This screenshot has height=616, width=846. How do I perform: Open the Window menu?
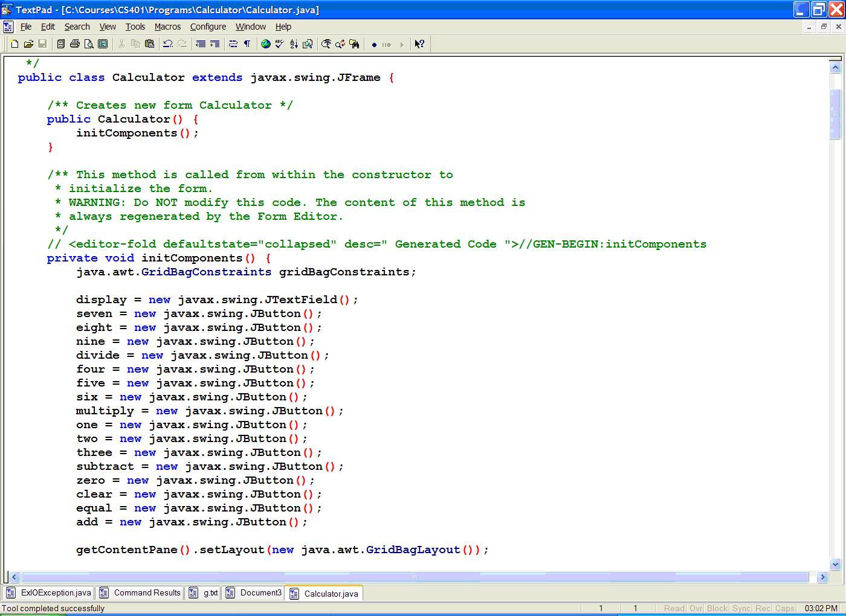click(251, 27)
